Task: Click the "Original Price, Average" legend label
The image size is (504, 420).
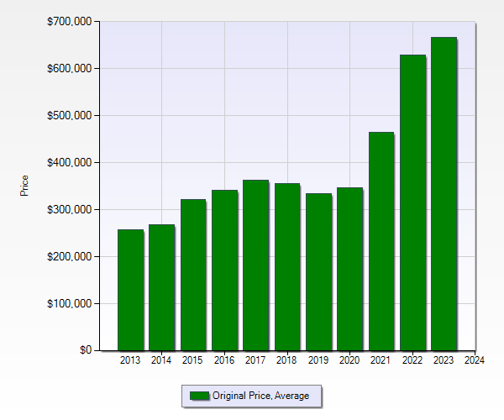Action: point(260,396)
